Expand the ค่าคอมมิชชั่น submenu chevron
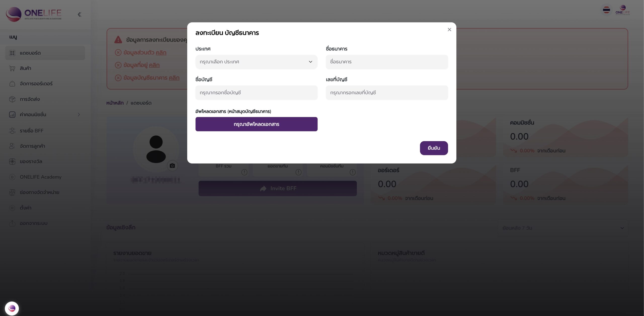Screen dimensions: 644x316 (79, 115)
